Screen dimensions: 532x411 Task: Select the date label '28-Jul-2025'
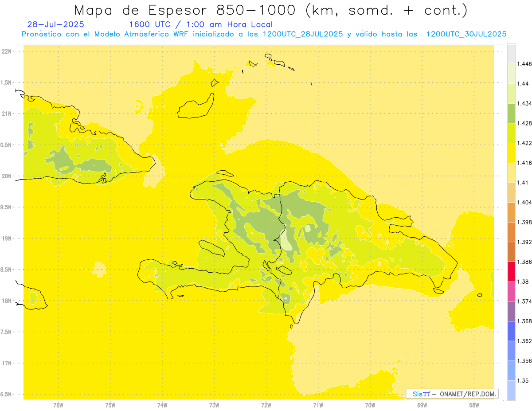click(55, 24)
